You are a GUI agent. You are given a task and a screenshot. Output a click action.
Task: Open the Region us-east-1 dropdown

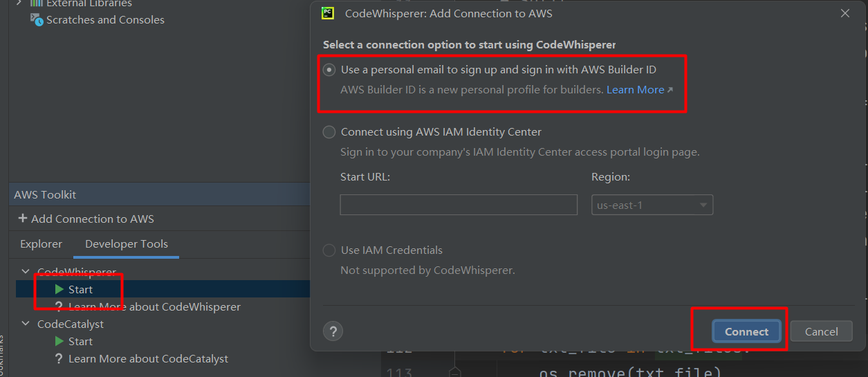652,205
